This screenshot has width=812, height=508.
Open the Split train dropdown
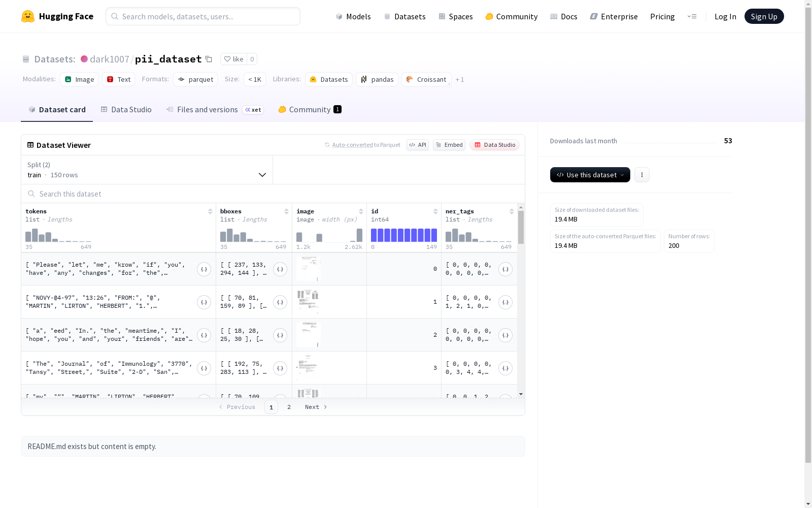pos(147,170)
